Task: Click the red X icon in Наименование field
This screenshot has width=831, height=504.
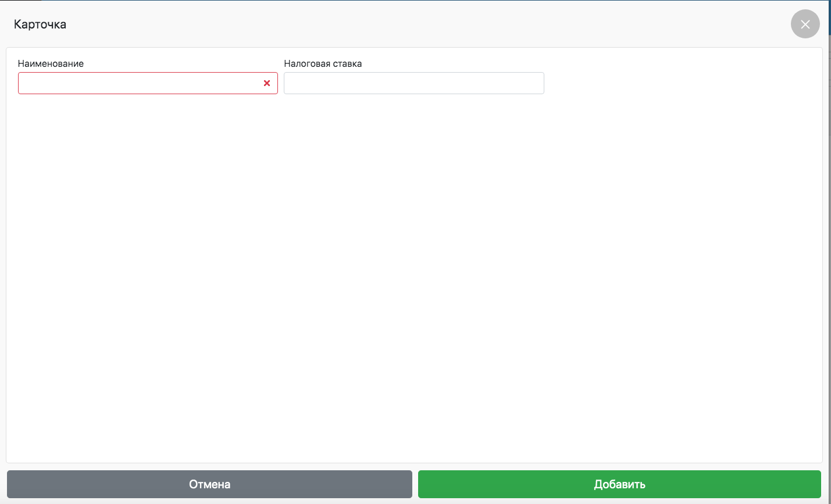Action: point(267,83)
